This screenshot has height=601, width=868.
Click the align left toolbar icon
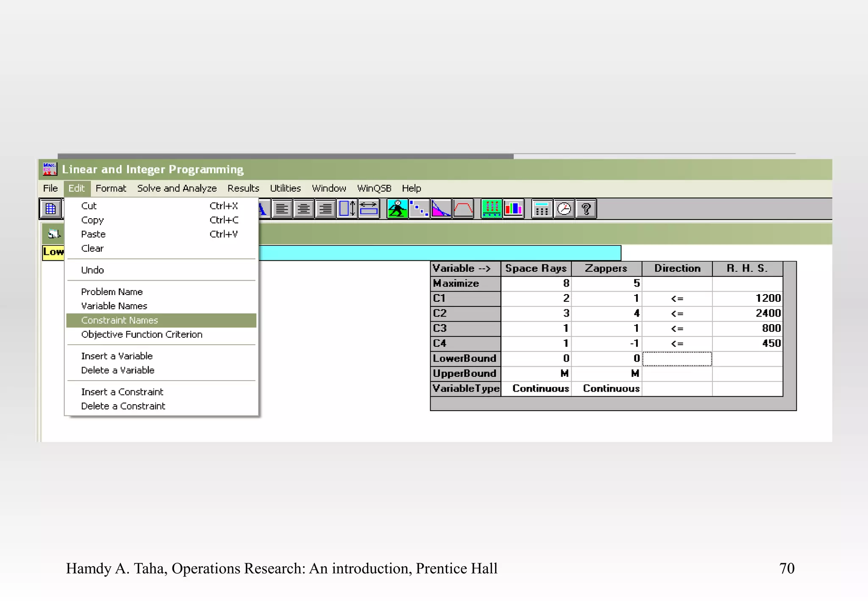pos(282,209)
